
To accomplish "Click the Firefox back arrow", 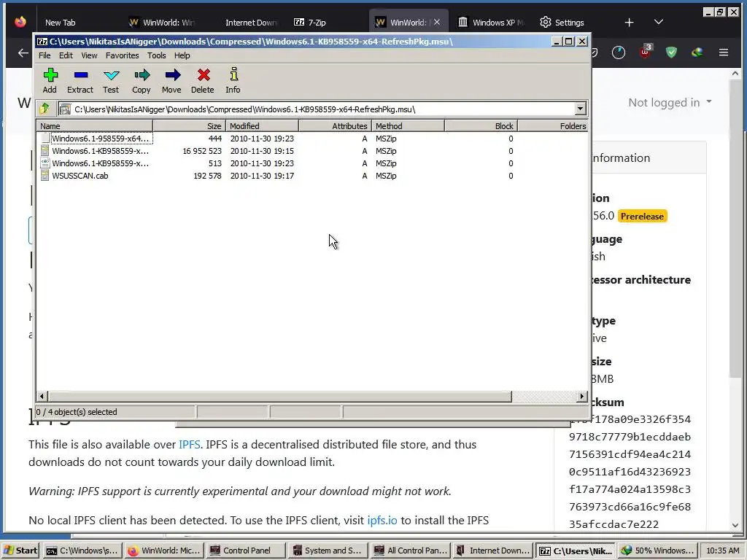I will (23, 52).
